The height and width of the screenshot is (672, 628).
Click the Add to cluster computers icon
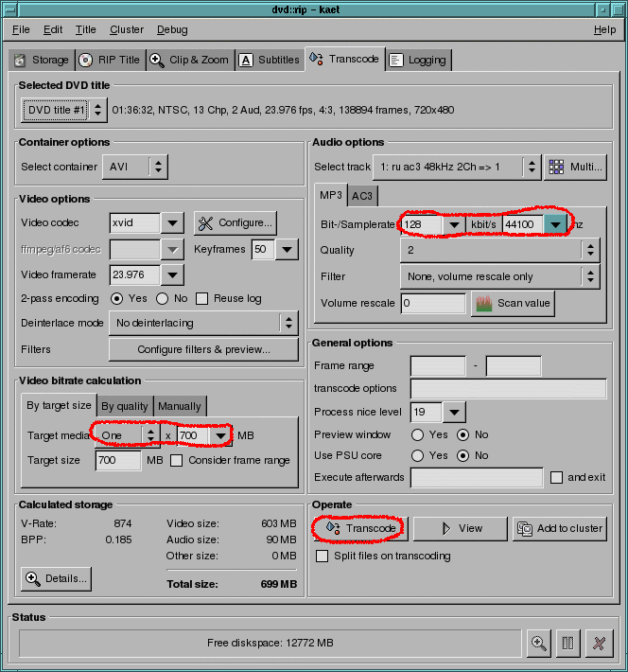(524, 528)
